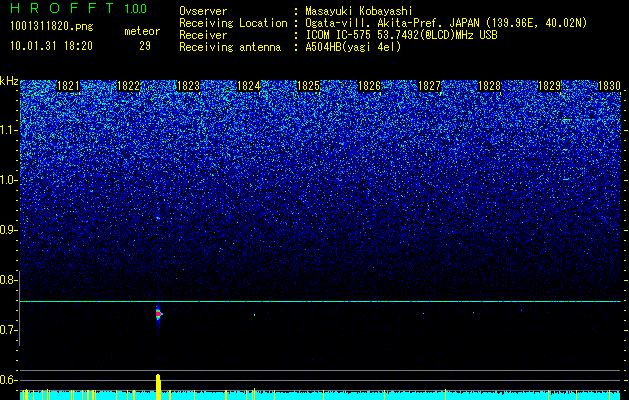The height and width of the screenshot is (400, 629).
Task: Click the 0.6 kHz axis label
Action: [7, 380]
